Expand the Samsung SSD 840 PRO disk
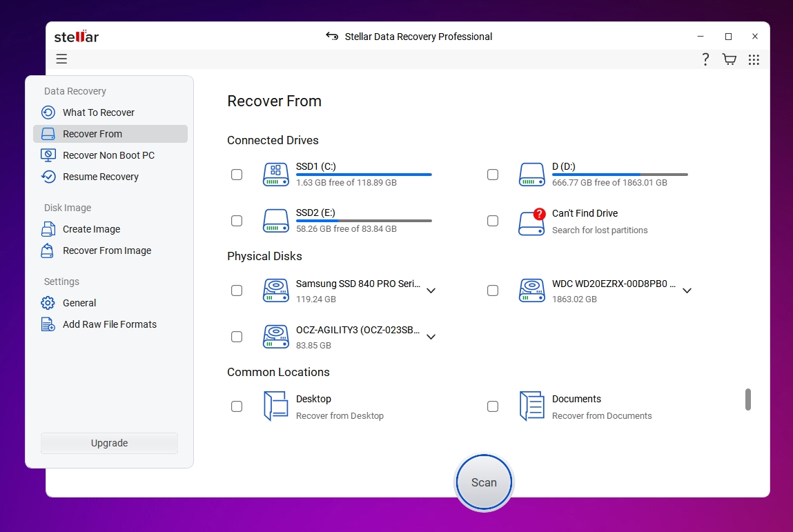 [x=431, y=290]
